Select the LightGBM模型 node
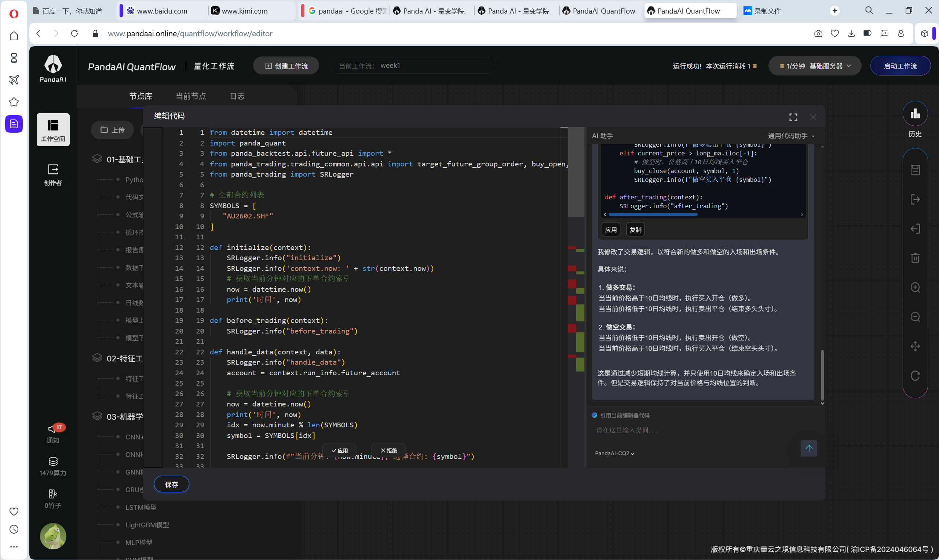This screenshot has width=939, height=560. point(147,525)
